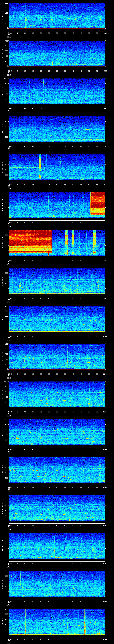Click the '6:00' end time label
The width and height of the screenshot is (114, 644).
pos(105,184)
